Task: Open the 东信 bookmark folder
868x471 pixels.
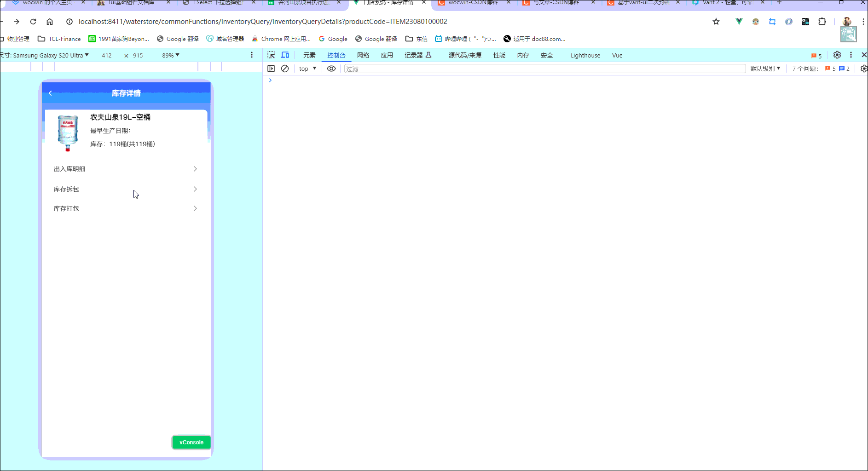Action: (x=417, y=39)
